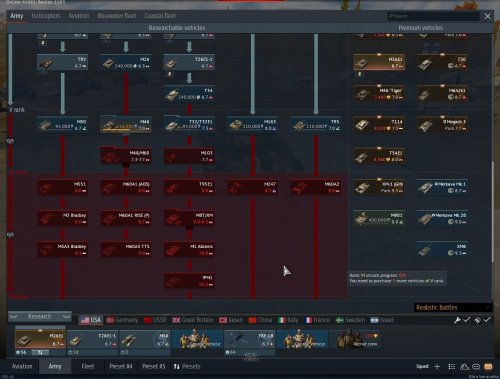
Task: Open the chat bubble icon
Action: click(476, 366)
